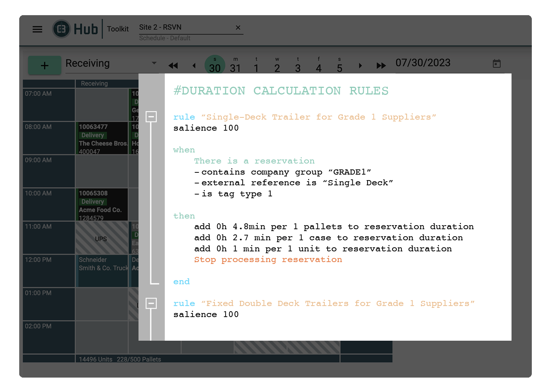Open reservation 10065308 Acme Food Co.

coord(103,205)
